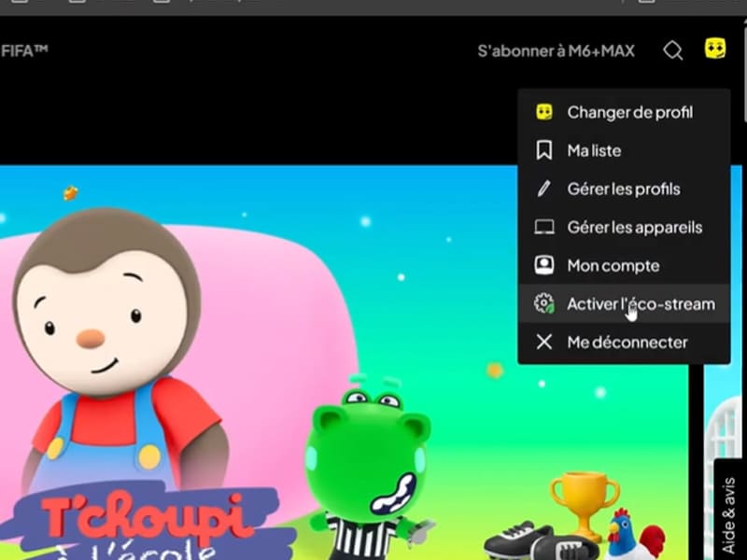Choose Gérer les appareils
The image size is (747, 560).
point(624,227)
